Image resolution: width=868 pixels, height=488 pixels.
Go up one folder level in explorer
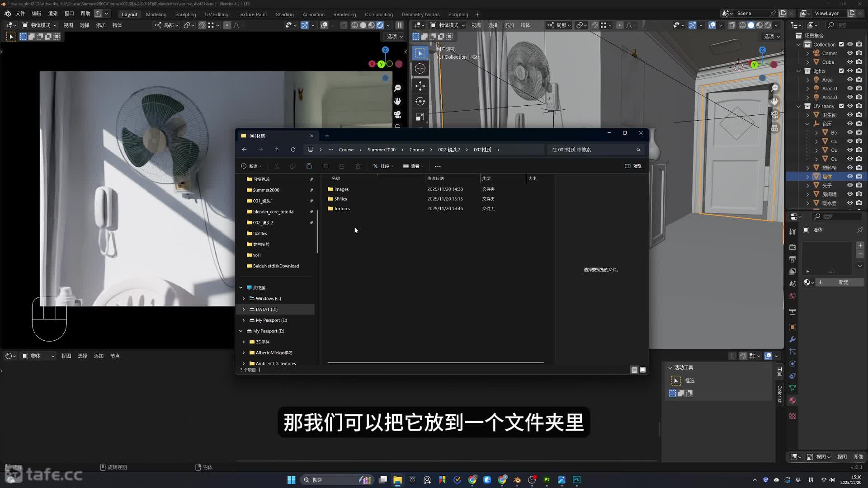pos(277,150)
